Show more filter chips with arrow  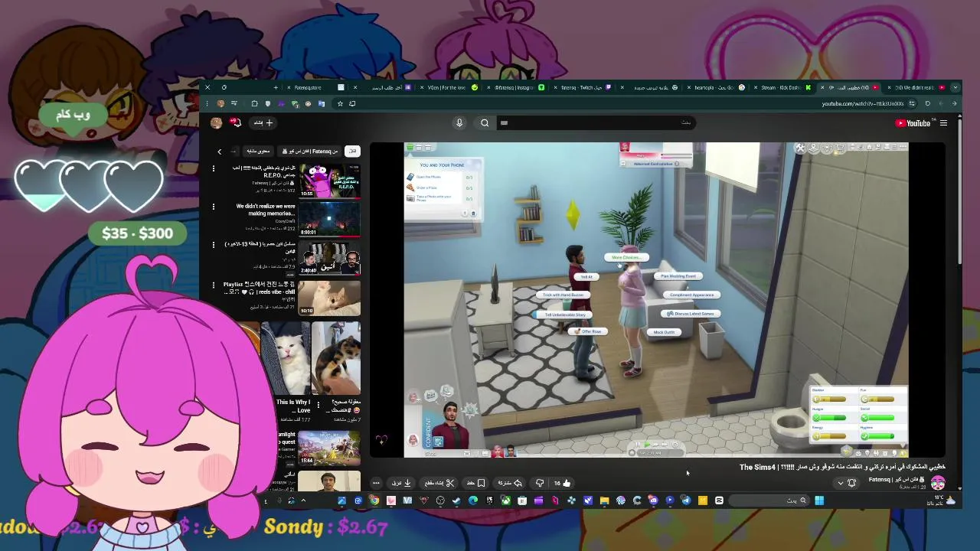pos(219,152)
